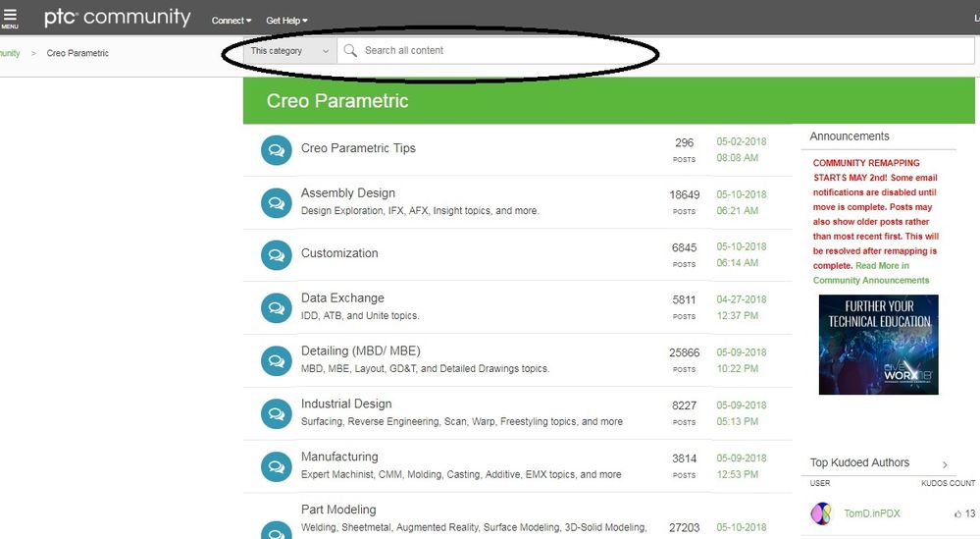Image resolution: width=980 pixels, height=539 pixels.
Task: Click the 8227 posts count
Action: click(x=685, y=405)
